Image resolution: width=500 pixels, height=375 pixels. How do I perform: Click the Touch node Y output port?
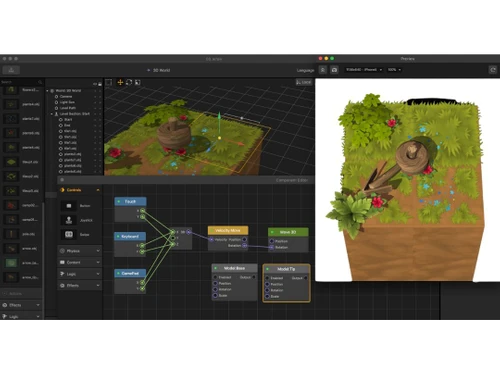pos(143,217)
